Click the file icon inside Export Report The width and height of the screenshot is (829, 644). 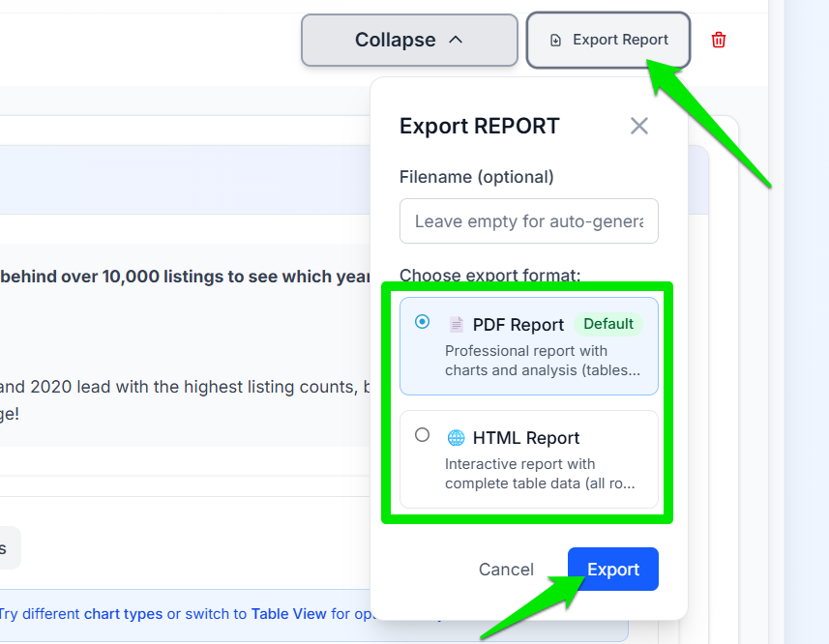(555, 41)
